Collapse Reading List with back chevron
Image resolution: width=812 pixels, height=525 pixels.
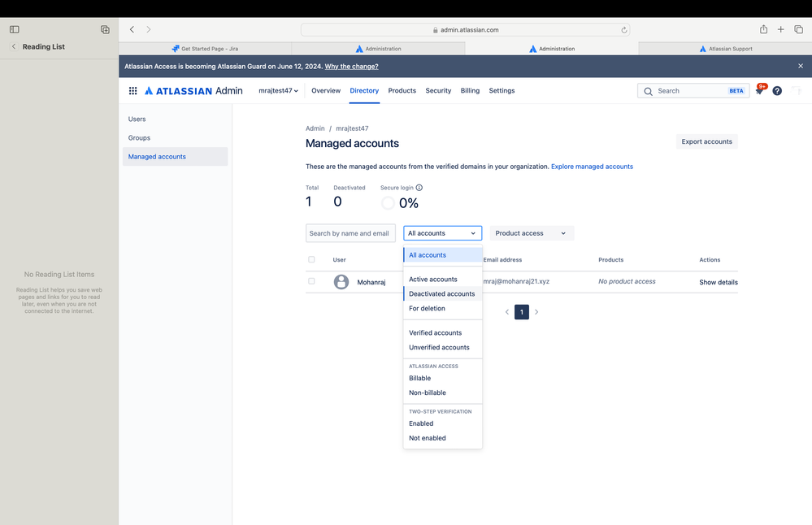[14, 46]
